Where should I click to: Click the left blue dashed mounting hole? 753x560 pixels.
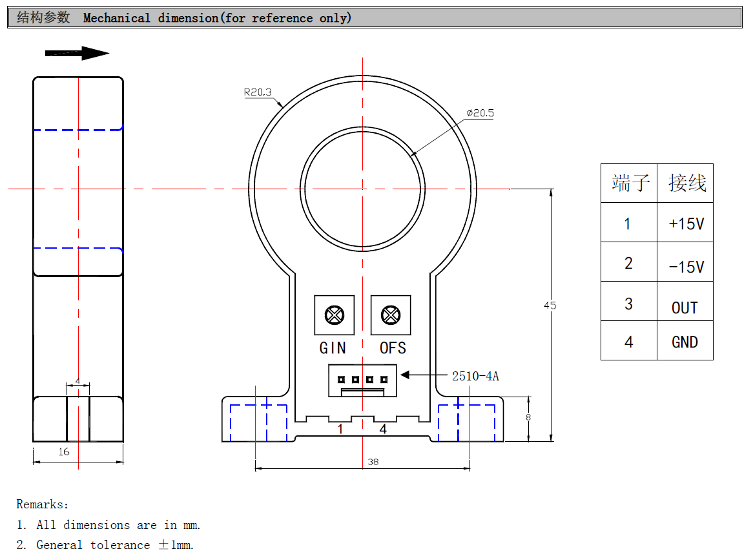(258, 423)
